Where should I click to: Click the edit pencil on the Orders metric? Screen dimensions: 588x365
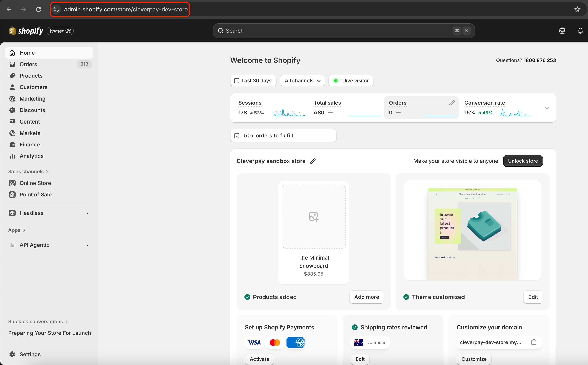click(x=452, y=103)
